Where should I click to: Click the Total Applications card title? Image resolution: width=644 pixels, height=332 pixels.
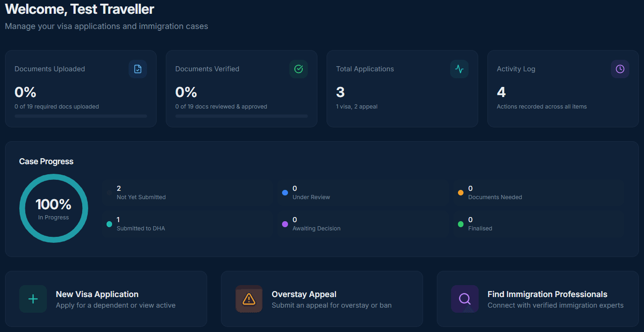pos(365,69)
